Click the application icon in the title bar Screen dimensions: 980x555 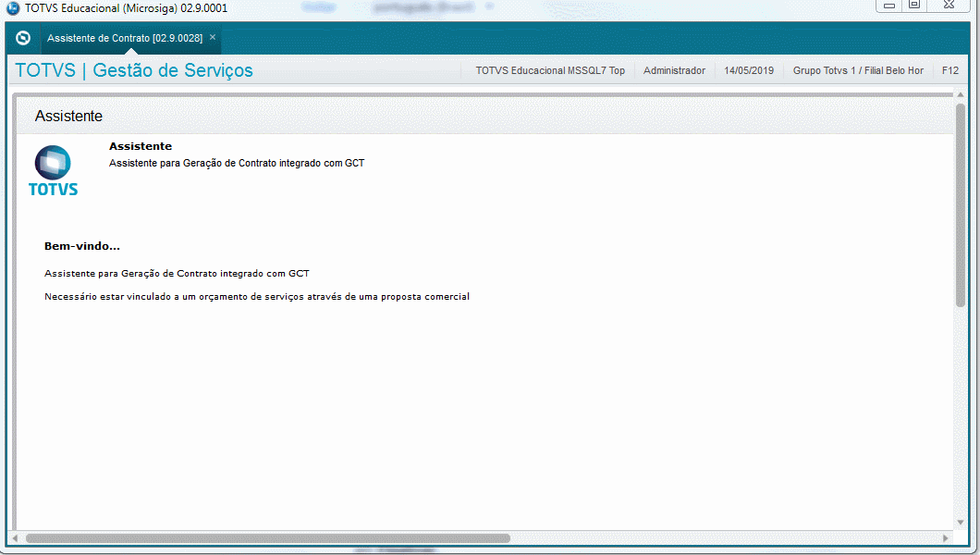coord(13,8)
